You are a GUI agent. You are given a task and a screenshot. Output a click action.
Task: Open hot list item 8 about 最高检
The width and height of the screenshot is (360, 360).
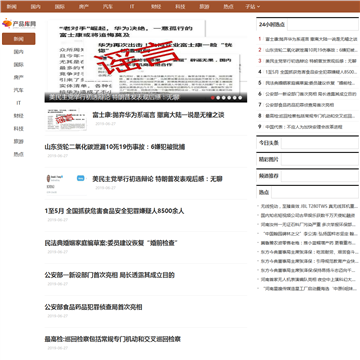click(311, 116)
